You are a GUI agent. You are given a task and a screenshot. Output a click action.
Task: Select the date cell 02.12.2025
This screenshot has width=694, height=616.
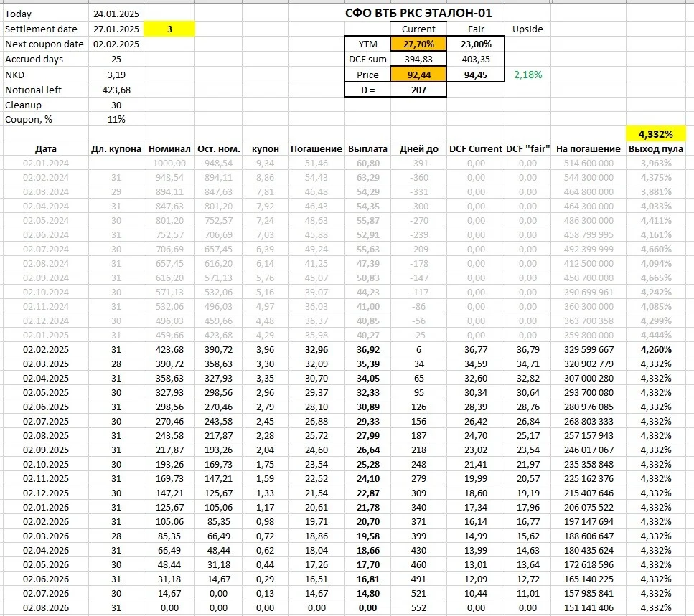pyautogui.click(x=46, y=493)
